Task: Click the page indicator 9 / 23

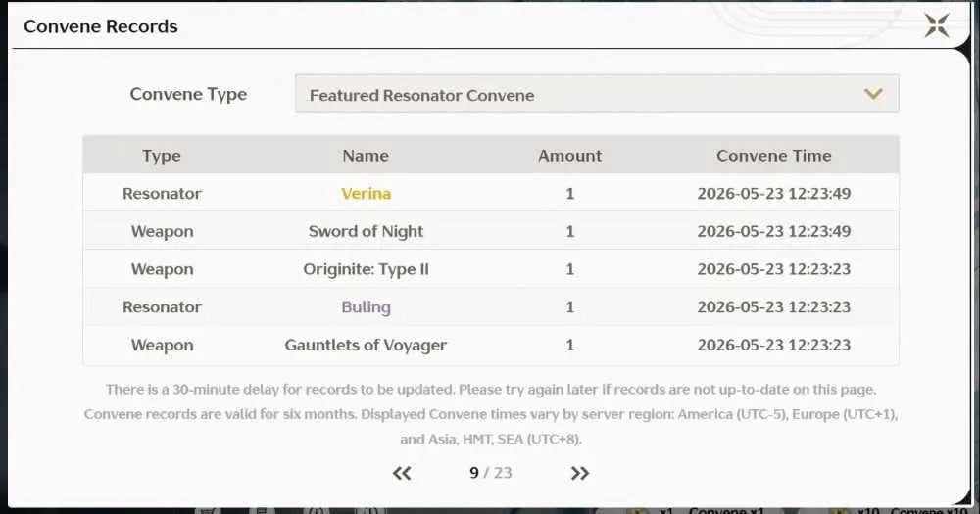Action: click(491, 473)
